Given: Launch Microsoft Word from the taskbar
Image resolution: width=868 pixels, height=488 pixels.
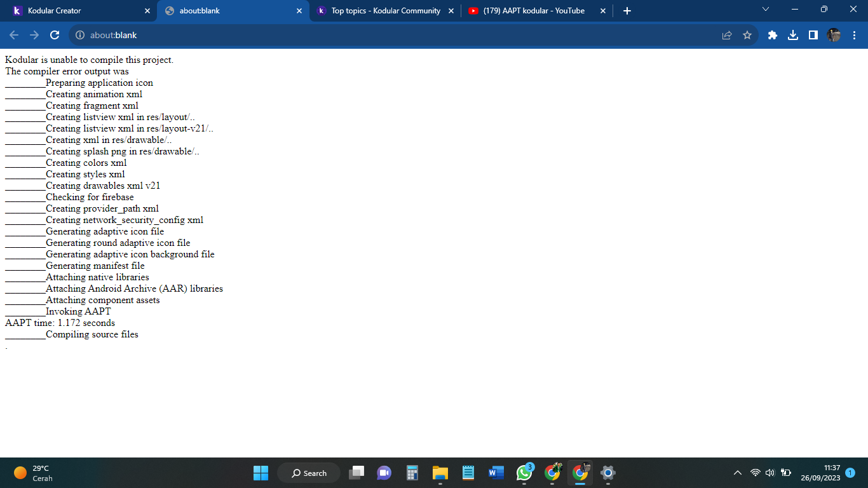Looking at the screenshot, I should [496, 473].
